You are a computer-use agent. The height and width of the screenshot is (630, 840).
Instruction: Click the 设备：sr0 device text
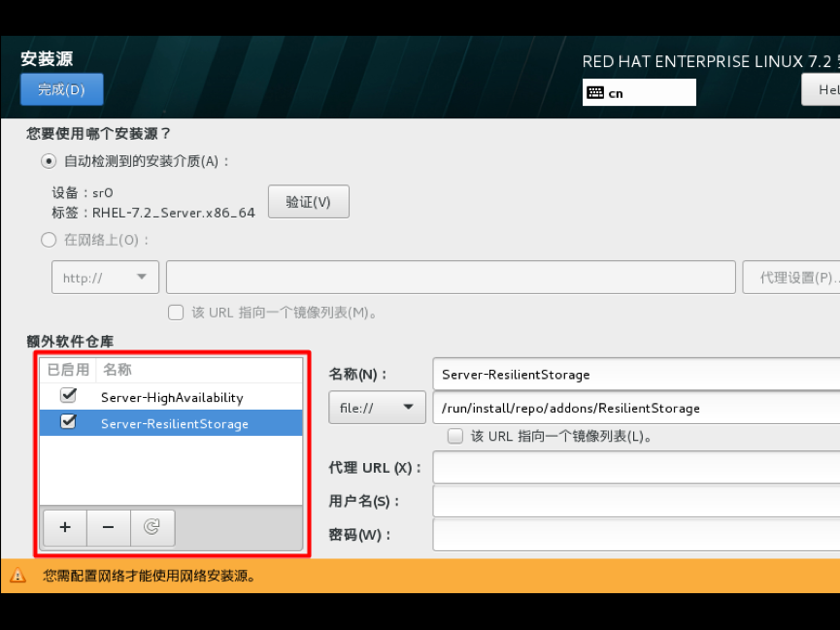pos(82,193)
